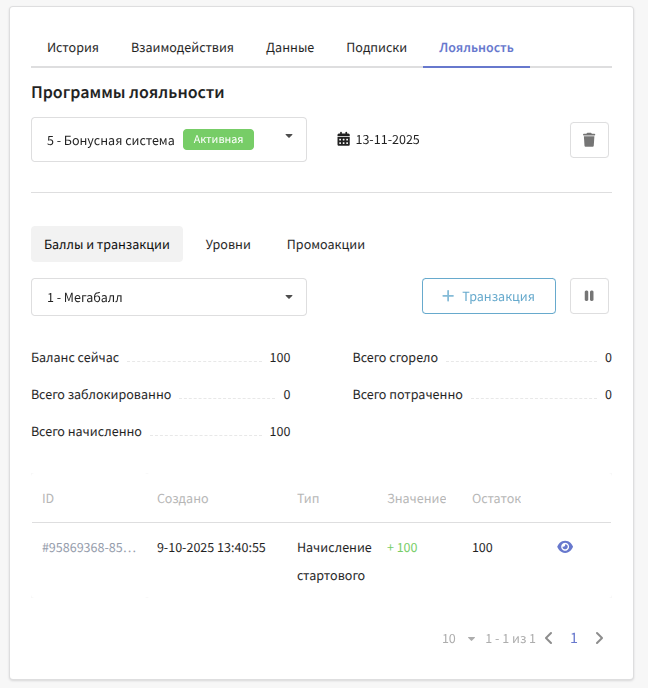This screenshot has height=688, width=648.
Task: Select page 1 in pagination
Action: tap(574, 638)
